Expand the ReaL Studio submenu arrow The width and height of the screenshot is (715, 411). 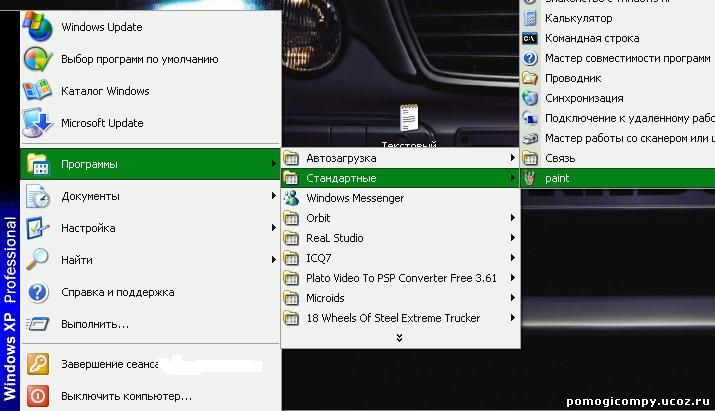click(513, 238)
